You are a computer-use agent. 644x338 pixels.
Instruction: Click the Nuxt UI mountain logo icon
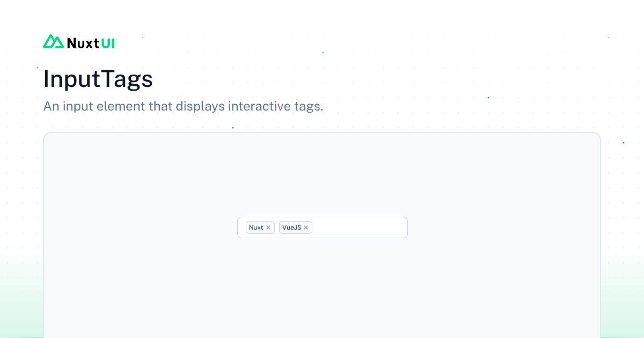pyautogui.click(x=53, y=42)
